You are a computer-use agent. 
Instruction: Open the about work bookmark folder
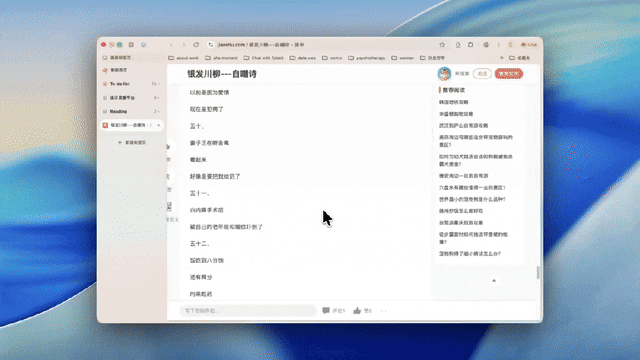[184, 58]
